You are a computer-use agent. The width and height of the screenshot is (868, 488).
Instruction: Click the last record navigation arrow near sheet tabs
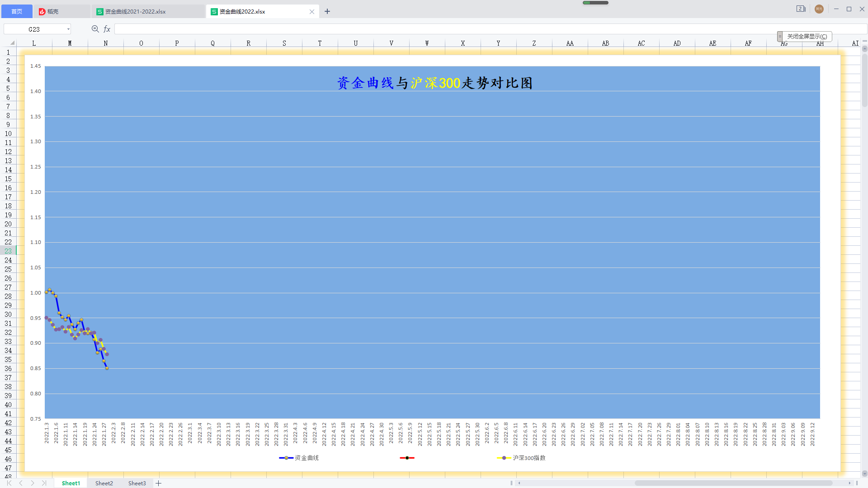pos(44,483)
